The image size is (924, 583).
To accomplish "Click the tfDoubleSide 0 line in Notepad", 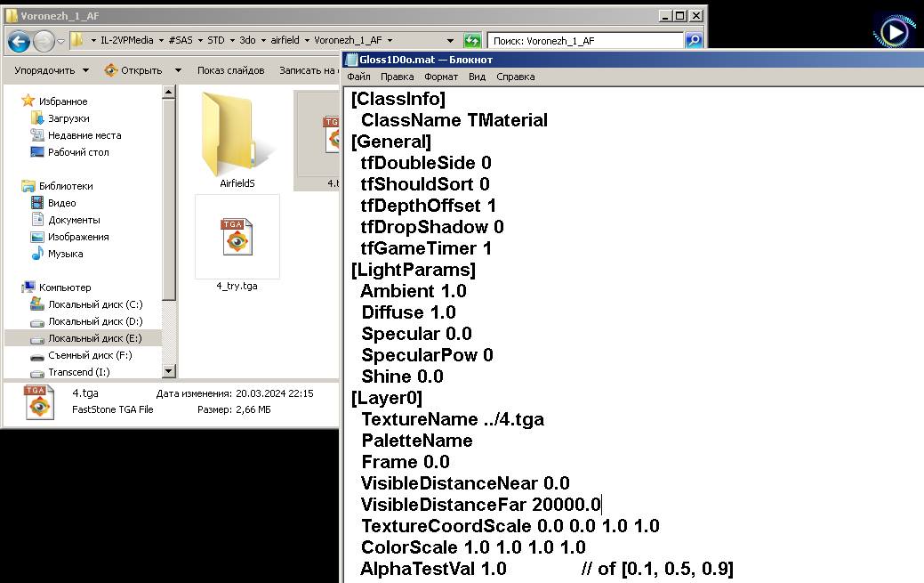I will [x=425, y=163].
